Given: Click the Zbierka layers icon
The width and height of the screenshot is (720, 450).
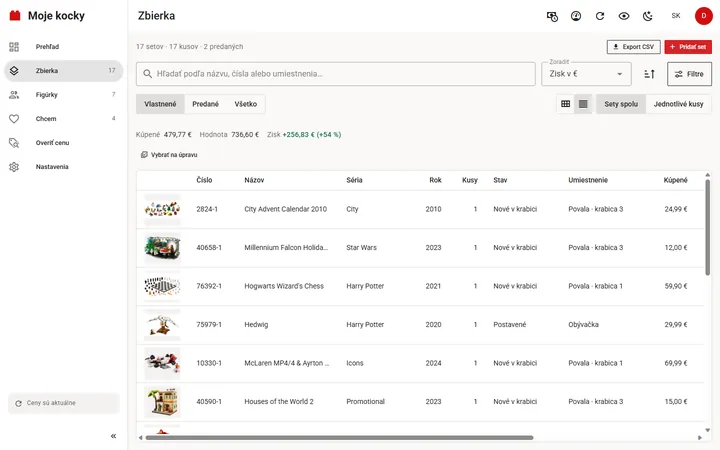Looking at the screenshot, I should pos(14,71).
